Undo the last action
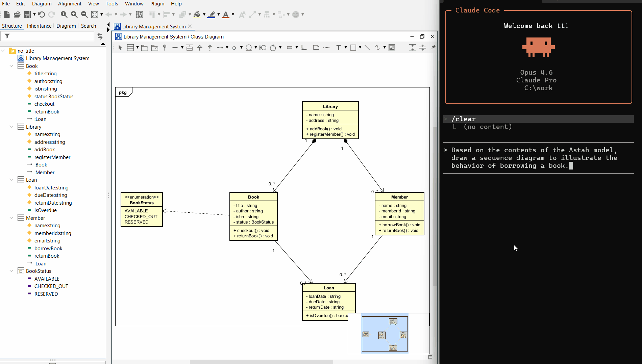This screenshot has height=364, width=642. coord(41,15)
